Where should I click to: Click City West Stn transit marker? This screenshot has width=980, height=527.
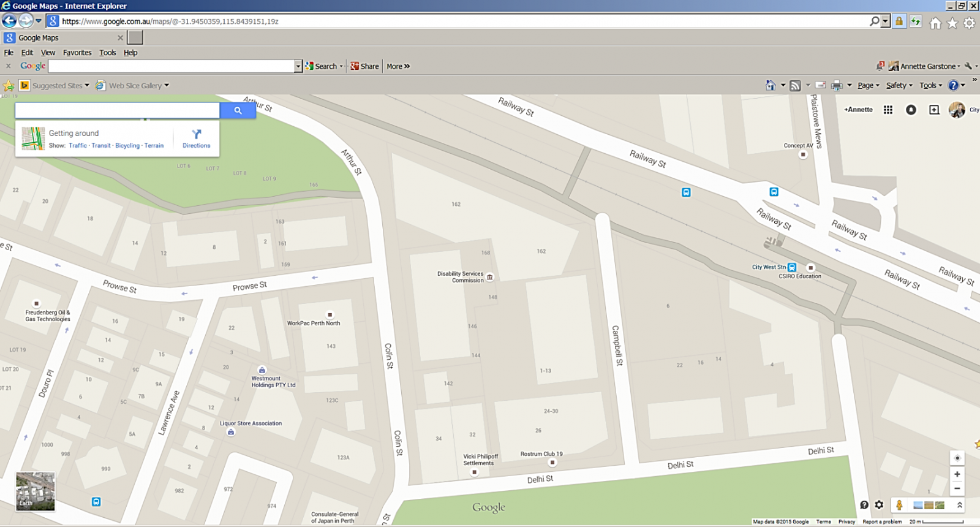[x=792, y=267]
